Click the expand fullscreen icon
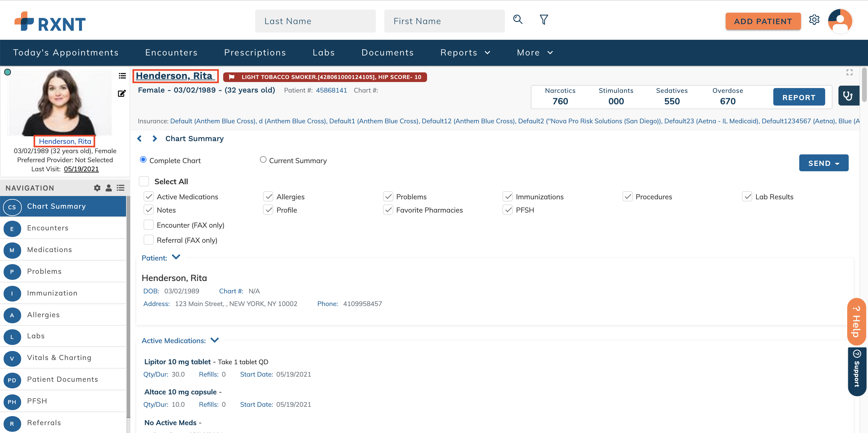This screenshot has width=868, height=433. pyautogui.click(x=849, y=72)
